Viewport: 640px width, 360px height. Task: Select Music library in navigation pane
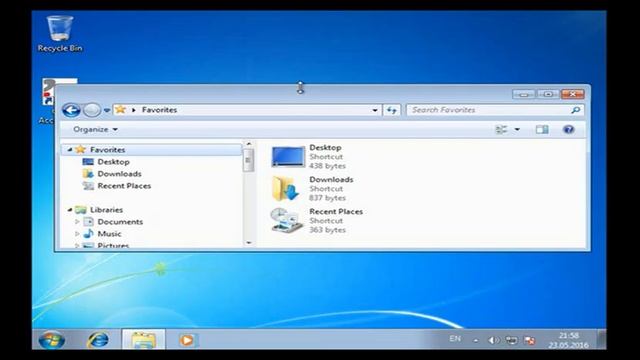coord(109,234)
